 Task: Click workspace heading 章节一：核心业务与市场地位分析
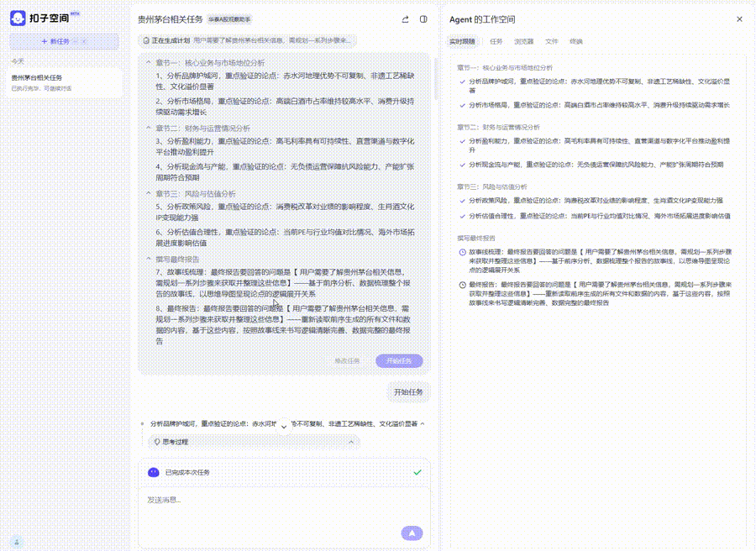click(x=505, y=68)
